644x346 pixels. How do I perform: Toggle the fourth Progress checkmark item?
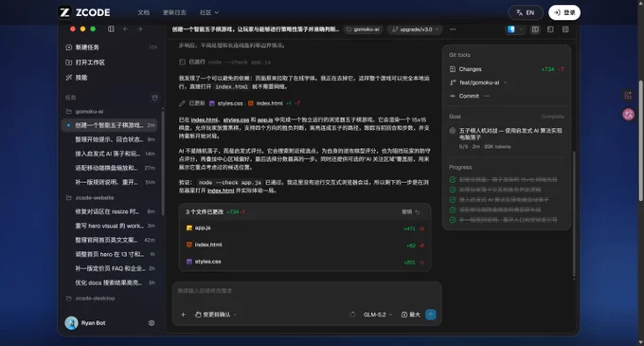pos(452,209)
